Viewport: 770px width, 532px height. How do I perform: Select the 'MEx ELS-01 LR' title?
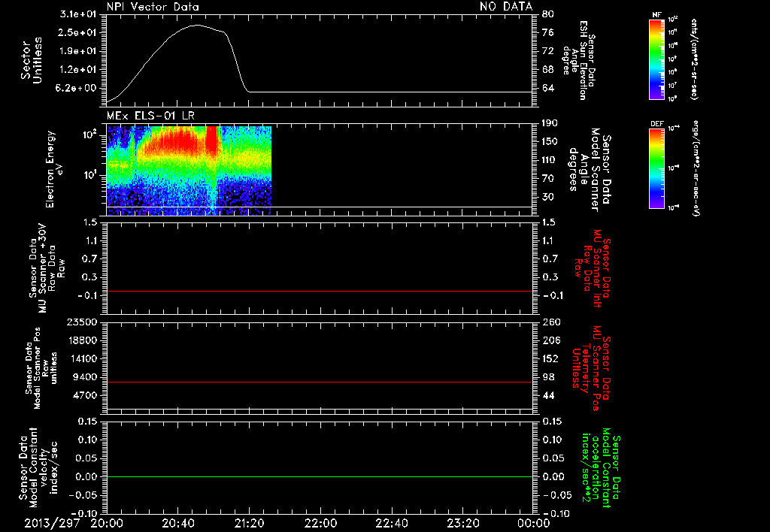tap(150, 116)
